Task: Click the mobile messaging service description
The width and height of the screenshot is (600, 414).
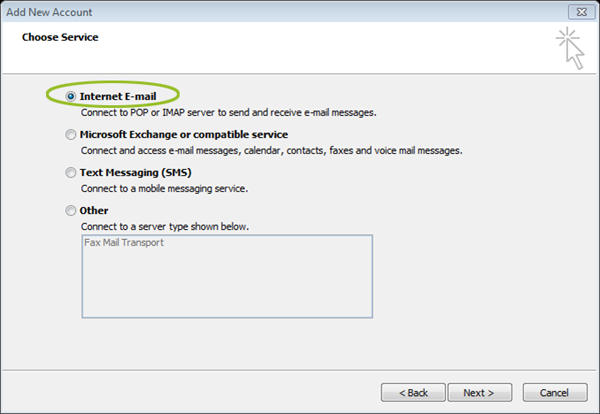Action: click(164, 189)
